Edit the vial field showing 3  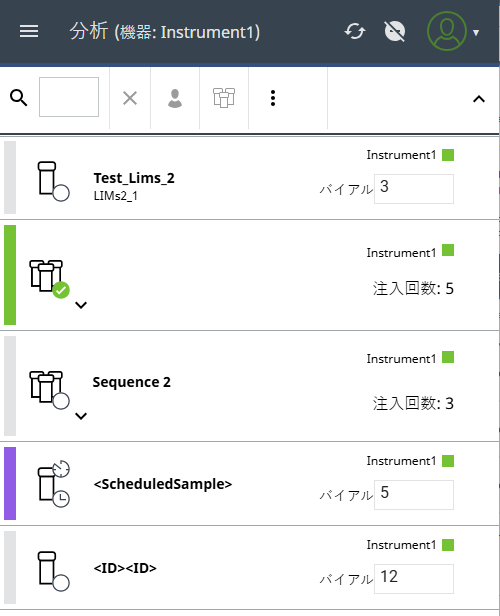click(414, 189)
